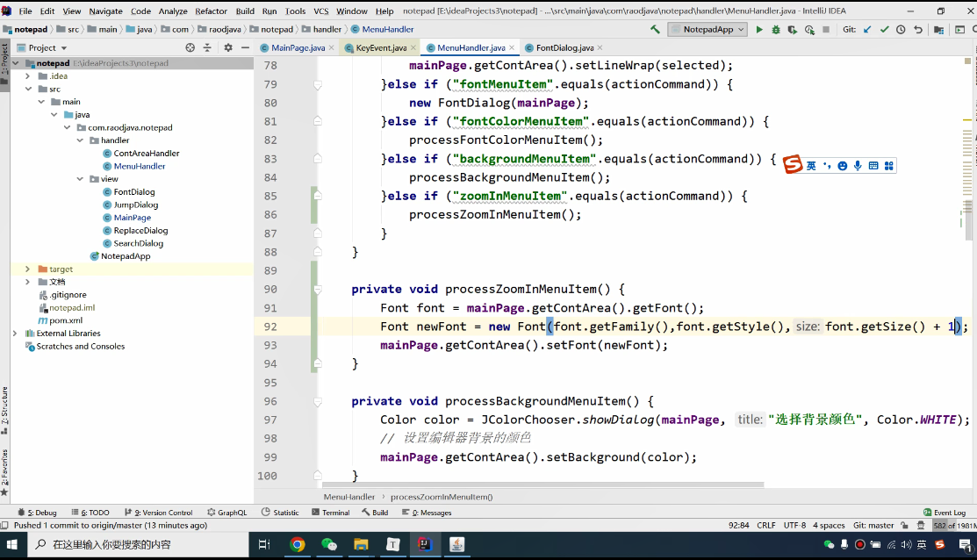Viewport: 977px width, 560px height.
Task: Click the Git Update Project arrow
Action: point(867,29)
